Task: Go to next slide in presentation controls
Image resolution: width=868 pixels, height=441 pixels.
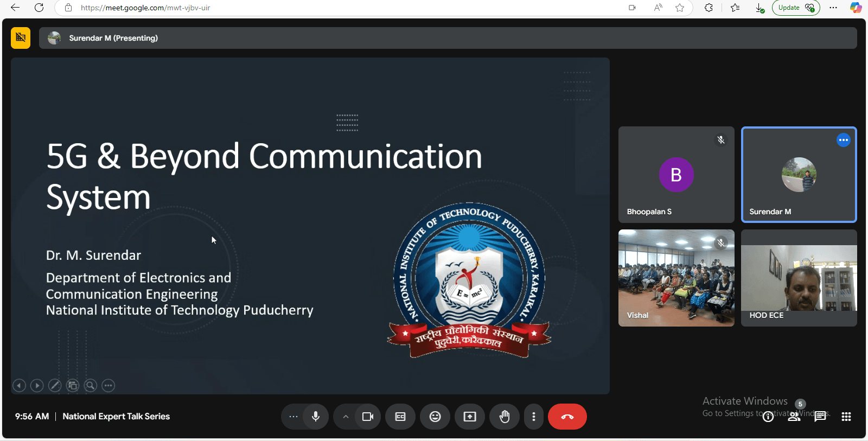Action: [x=37, y=386]
